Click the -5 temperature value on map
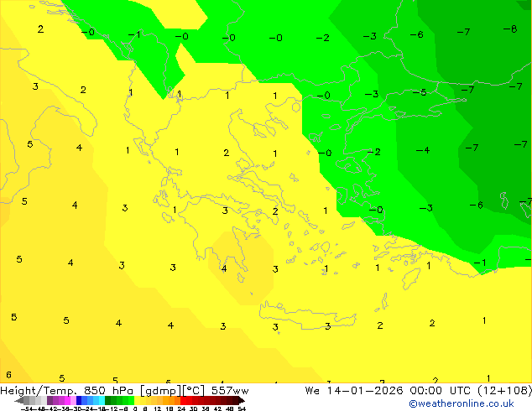532x411 pixels. (x=420, y=92)
